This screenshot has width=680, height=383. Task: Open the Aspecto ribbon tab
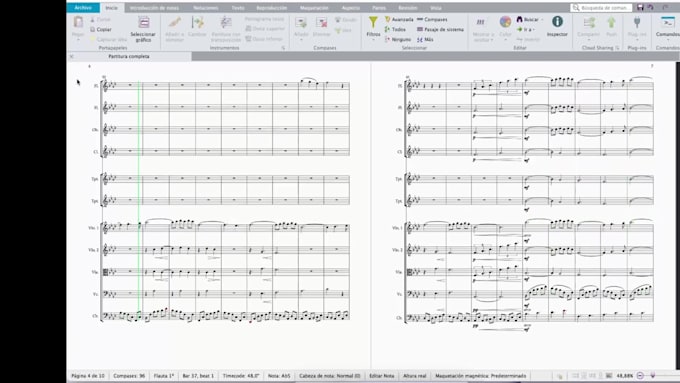tap(350, 8)
